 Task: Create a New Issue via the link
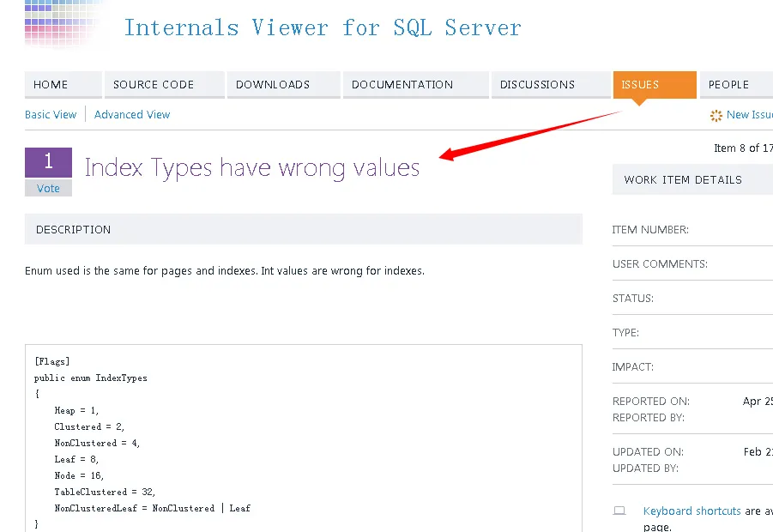pyautogui.click(x=749, y=115)
